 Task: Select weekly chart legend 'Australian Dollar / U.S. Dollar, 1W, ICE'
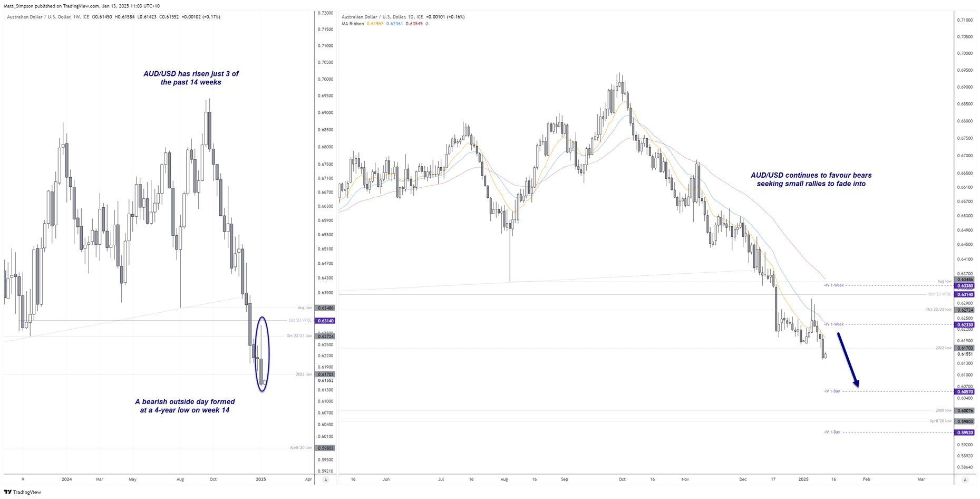click(48, 17)
